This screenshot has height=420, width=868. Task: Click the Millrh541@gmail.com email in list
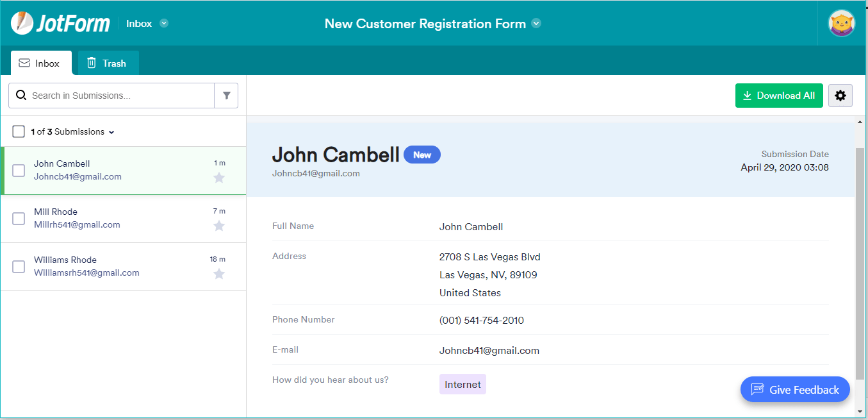[x=77, y=224]
